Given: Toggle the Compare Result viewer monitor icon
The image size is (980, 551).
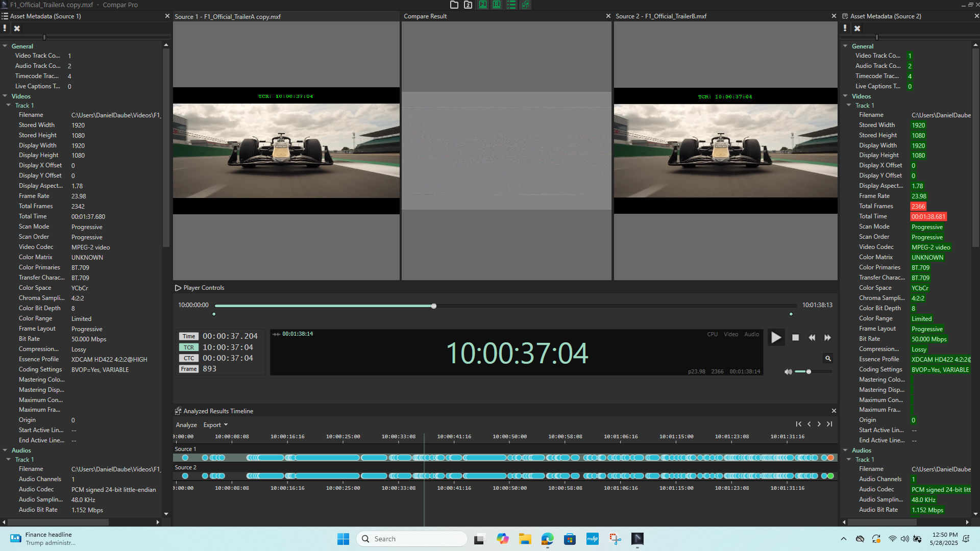Looking at the screenshot, I should point(496,5).
